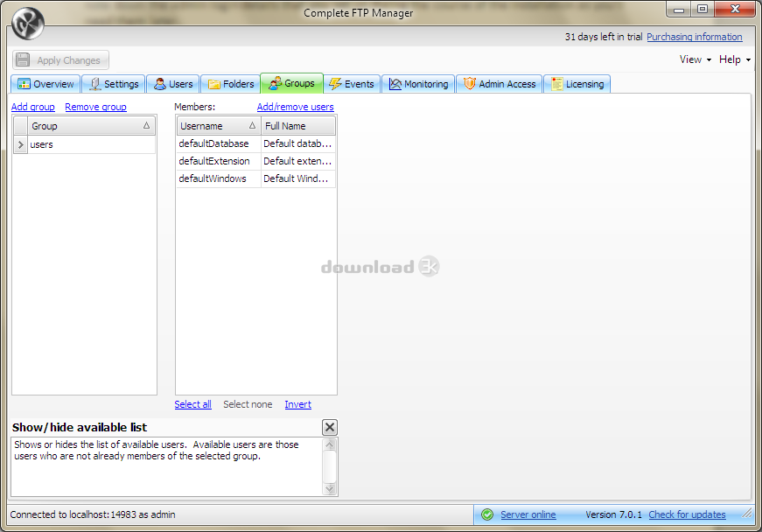Open the Folders tab
The width and height of the screenshot is (762, 532).
click(x=231, y=84)
